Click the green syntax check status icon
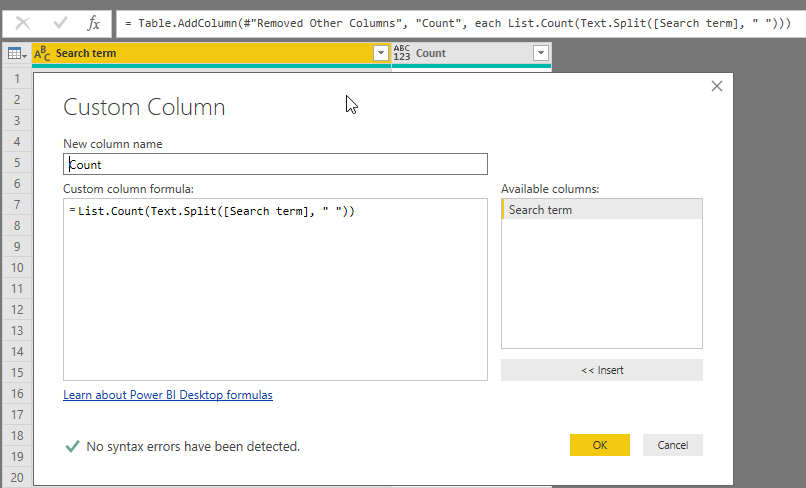This screenshot has width=806, height=488. [x=72, y=446]
